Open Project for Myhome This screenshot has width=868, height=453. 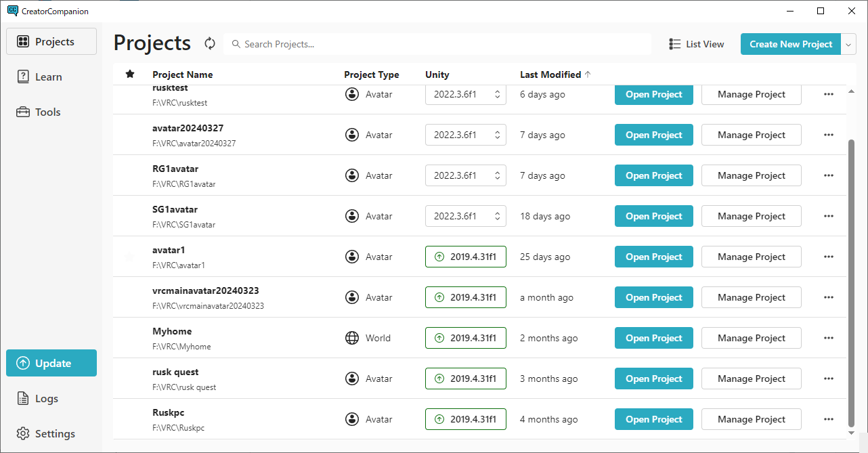[x=654, y=338]
